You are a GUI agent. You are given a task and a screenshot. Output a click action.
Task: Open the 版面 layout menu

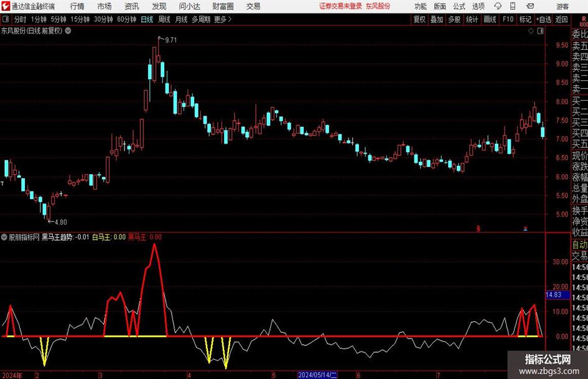[x=439, y=6]
